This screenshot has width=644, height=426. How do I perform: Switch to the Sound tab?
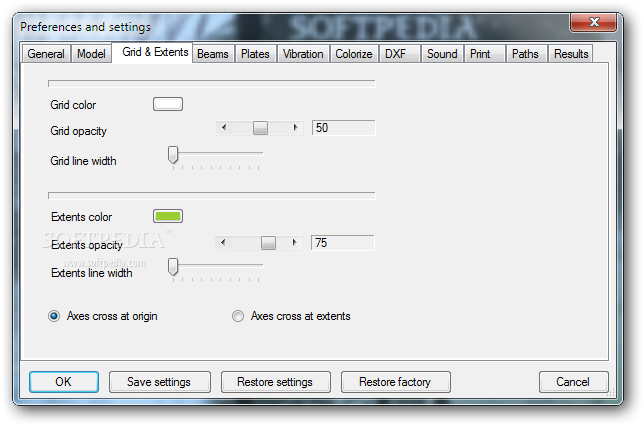[x=442, y=54]
